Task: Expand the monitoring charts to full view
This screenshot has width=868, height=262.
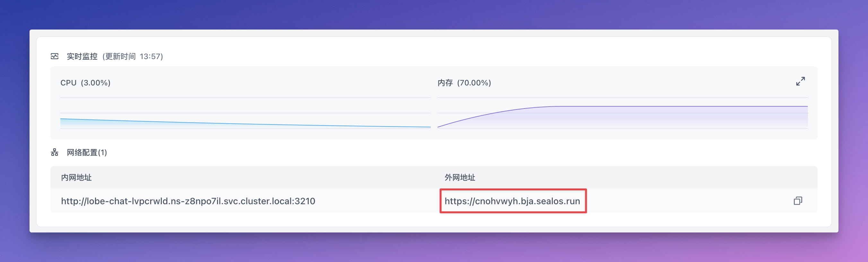Action: (x=800, y=81)
